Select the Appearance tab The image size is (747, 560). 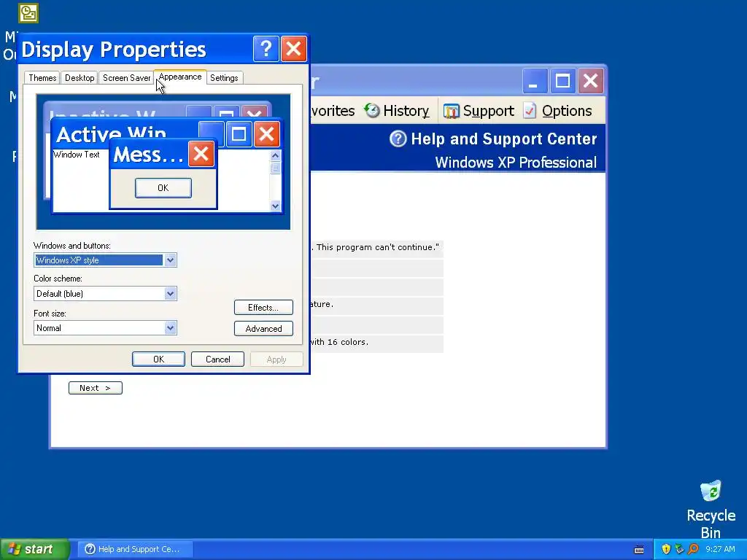tap(180, 77)
